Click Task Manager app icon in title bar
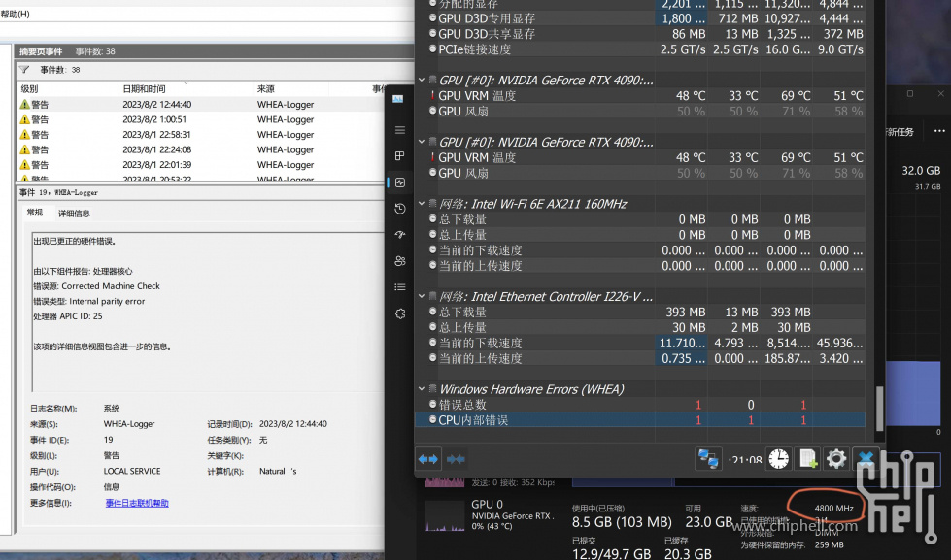951x560 pixels. pyautogui.click(x=398, y=99)
